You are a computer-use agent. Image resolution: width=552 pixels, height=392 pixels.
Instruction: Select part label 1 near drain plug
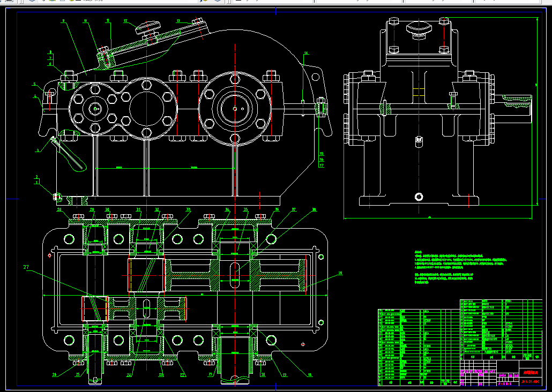pos(36,183)
